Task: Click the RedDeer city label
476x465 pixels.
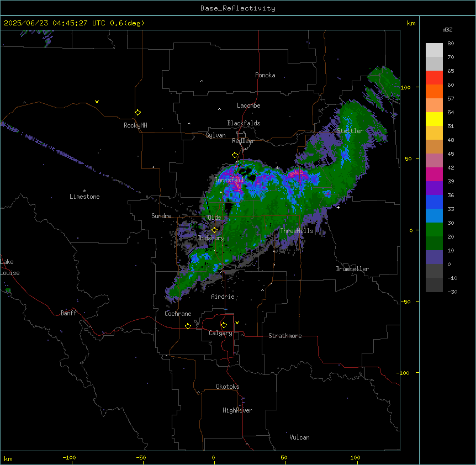Action: tap(244, 141)
